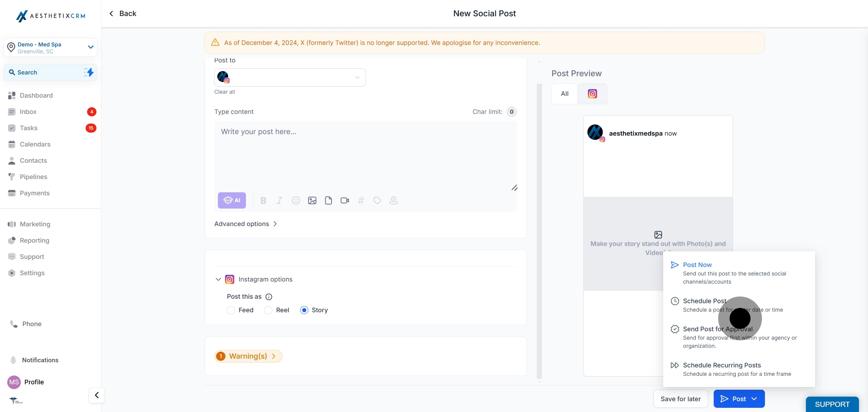868x412 pixels.
Task: Click the tag icon in editor toolbar
Action: coord(377,200)
